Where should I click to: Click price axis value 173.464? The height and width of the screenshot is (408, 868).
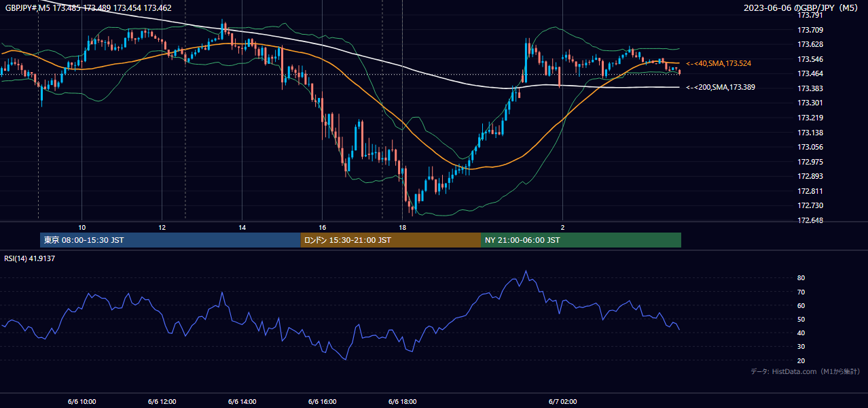[810, 73]
